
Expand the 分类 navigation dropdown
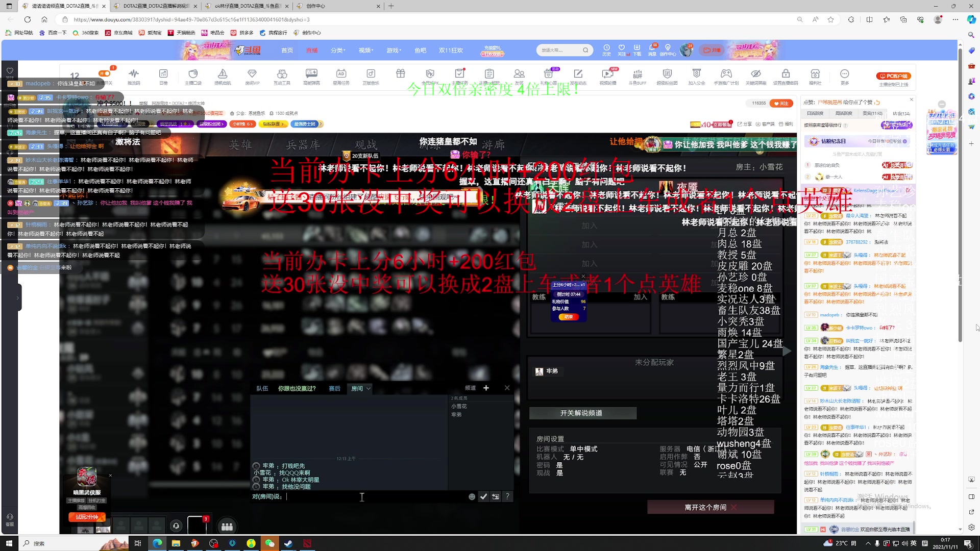tap(337, 51)
